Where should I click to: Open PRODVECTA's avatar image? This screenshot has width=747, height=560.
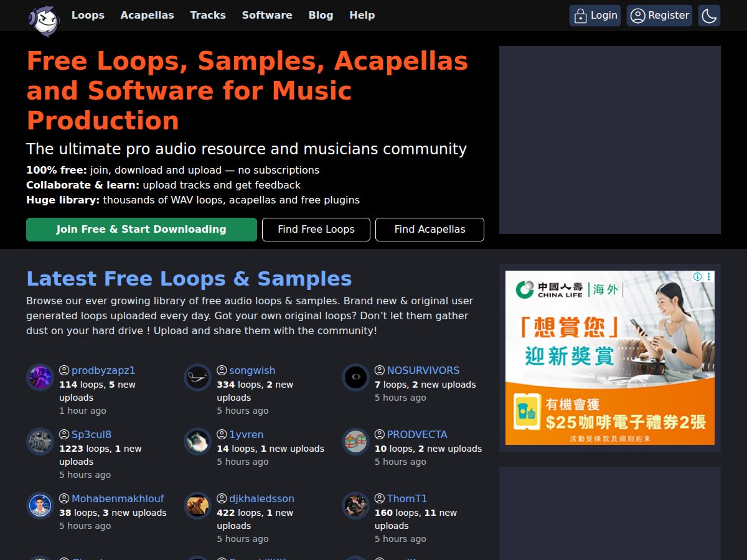[355, 441]
